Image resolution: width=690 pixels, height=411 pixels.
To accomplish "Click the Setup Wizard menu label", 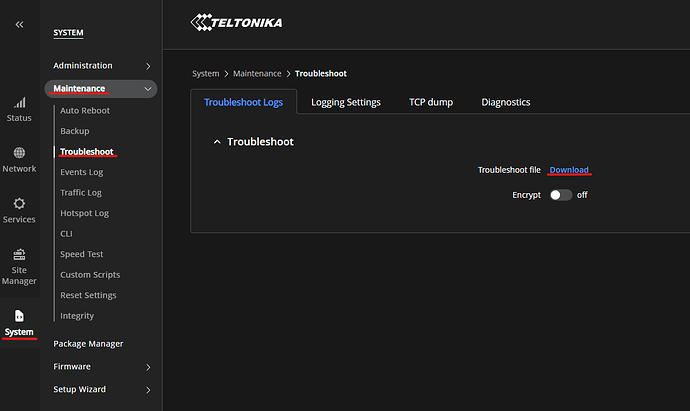I will (80, 389).
